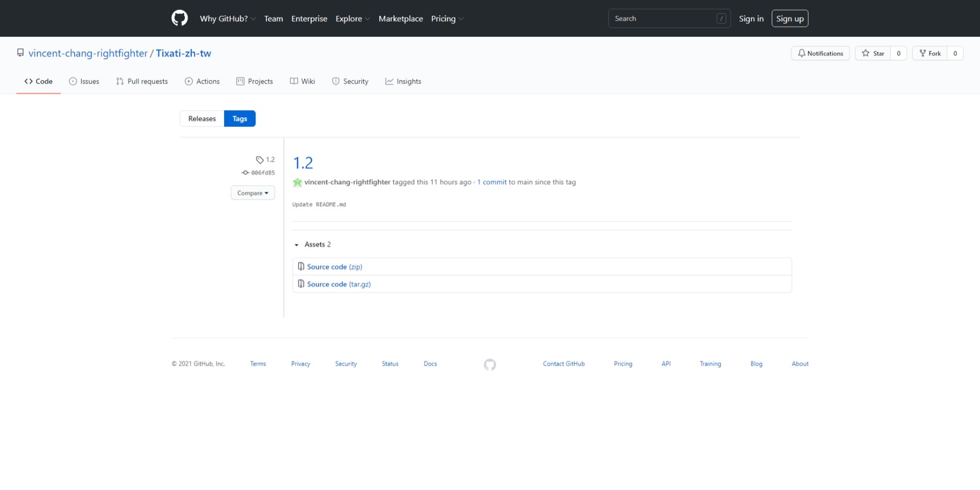Open Contact GitHub footer link

563,364
